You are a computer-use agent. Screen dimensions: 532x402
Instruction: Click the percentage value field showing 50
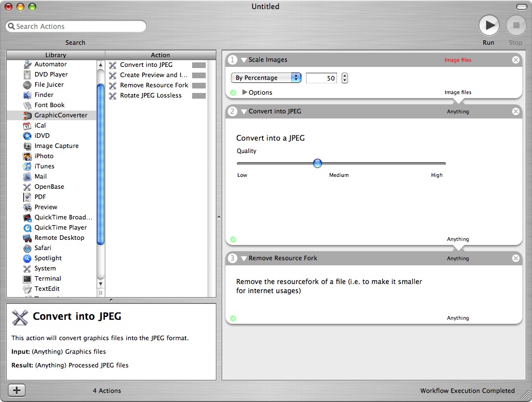pyautogui.click(x=321, y=78)
